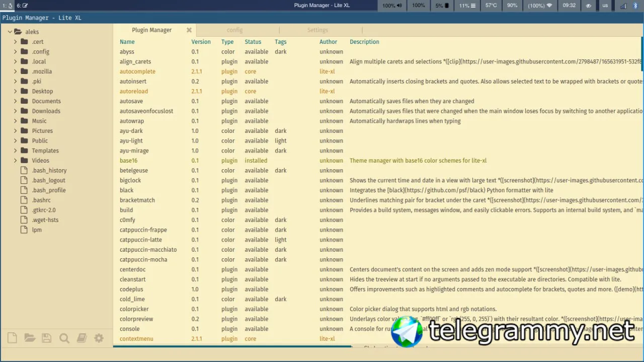Image resolution: width=644 pixels, height=362 pixels.
Task: Expand the .local folder chevron
Action: tap(16, 61)
